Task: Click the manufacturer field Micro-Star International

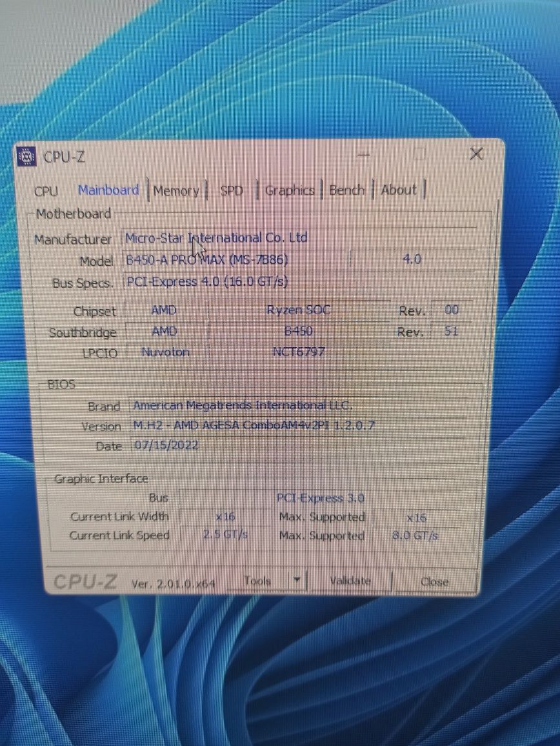Action: [298, 237]
